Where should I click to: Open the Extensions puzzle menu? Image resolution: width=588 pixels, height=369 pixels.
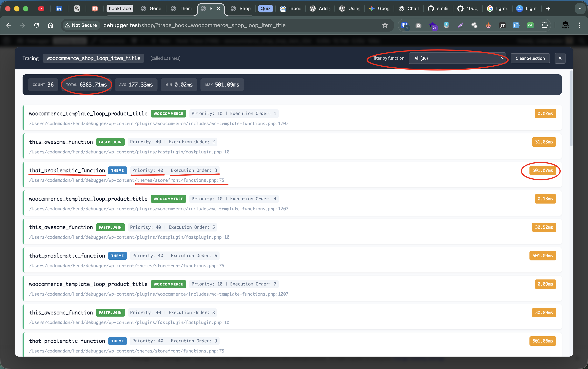(544, 25)
